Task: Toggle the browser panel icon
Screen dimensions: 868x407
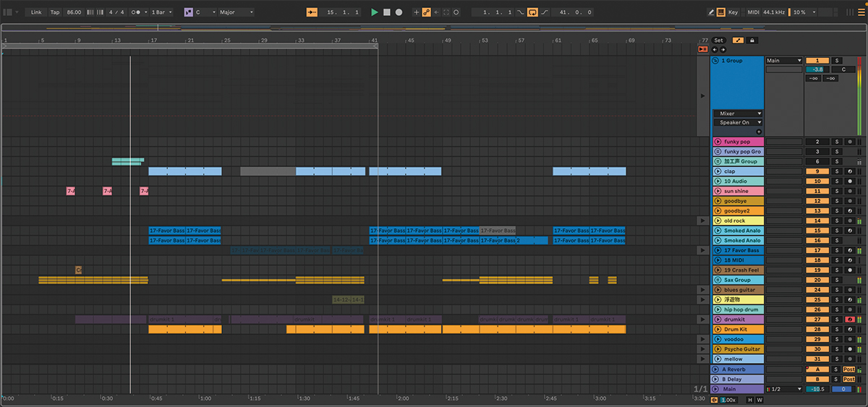Action: (x=8, y=12)
